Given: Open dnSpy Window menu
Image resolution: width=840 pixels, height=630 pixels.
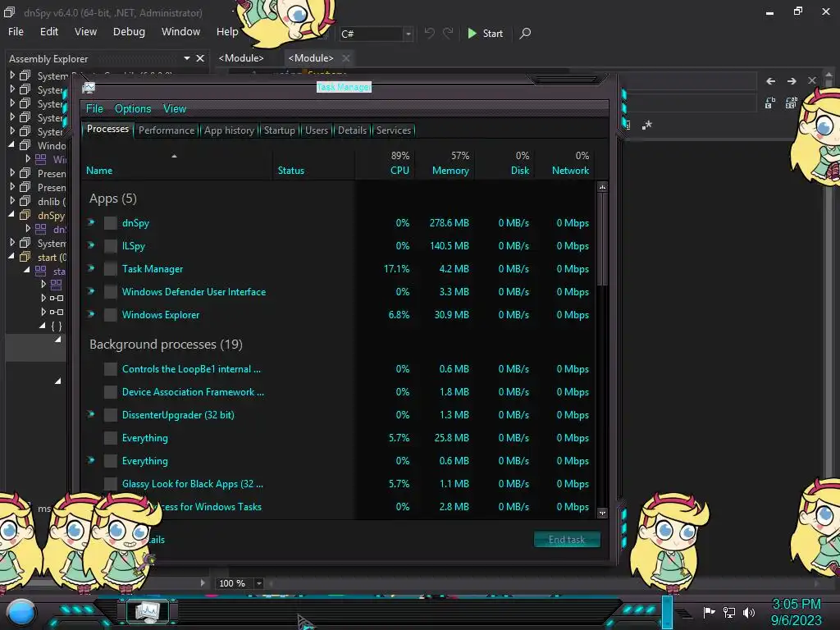Looking at the screenshot, I should point(181,32).
